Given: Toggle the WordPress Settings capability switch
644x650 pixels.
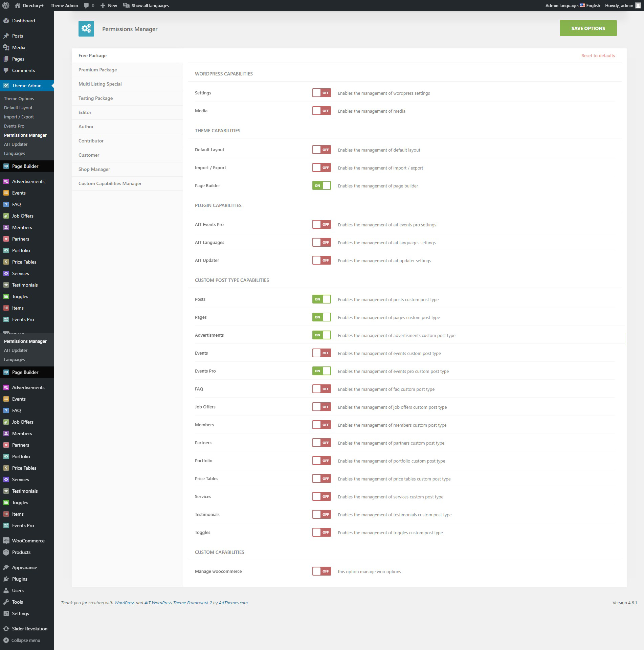Looking at the screenshot, I should pyautogui.click(x=321, y=93).
